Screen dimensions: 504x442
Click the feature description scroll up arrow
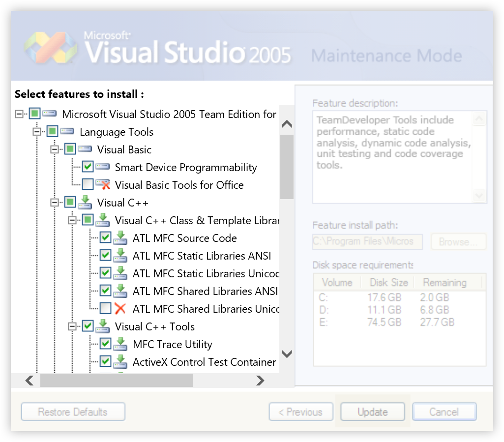[479, 119]
